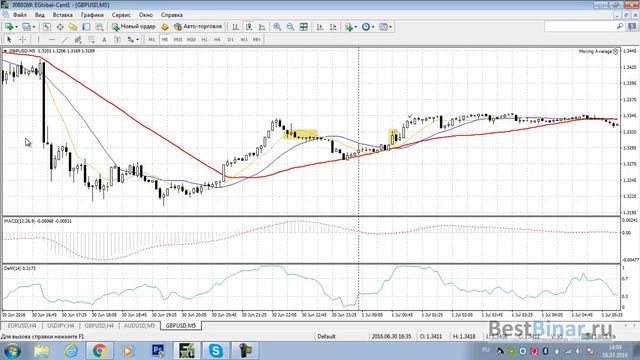Select the trendline drawing tool
The image size is (640, 360).
(64, 40)
